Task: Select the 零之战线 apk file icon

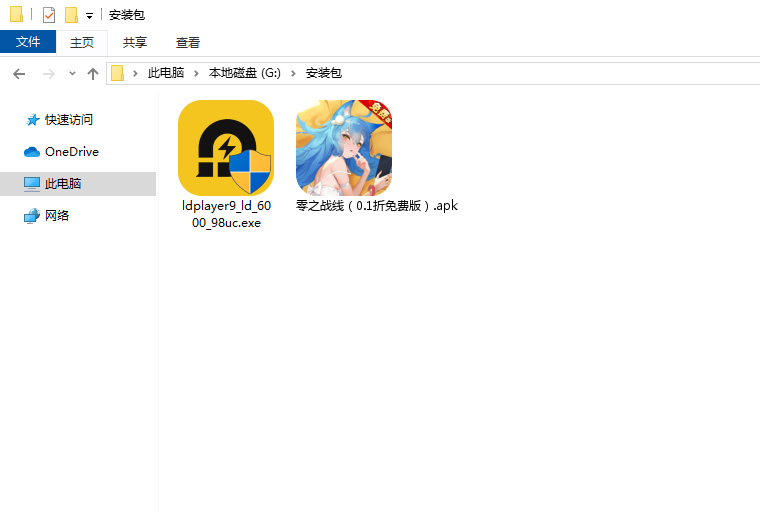Action: (344, 148)
